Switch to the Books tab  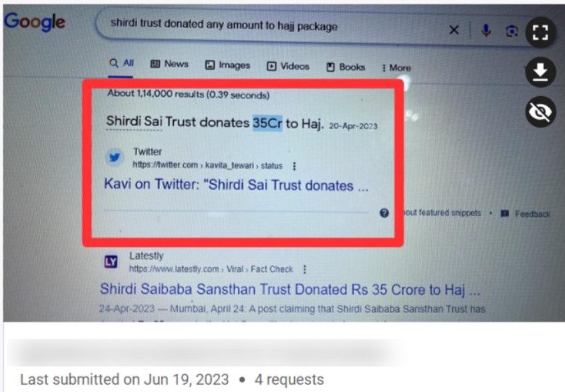(x=346, y=67)
